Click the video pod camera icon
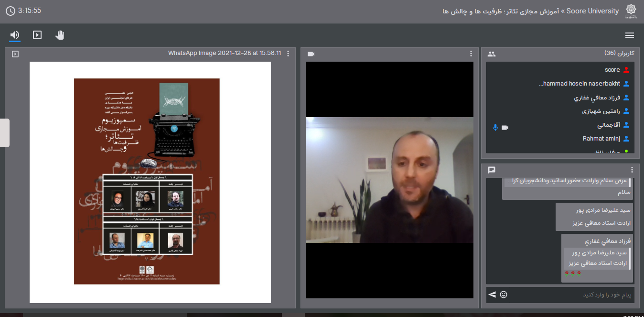Screen dimensions: 644x317 (x=311, y=54)
